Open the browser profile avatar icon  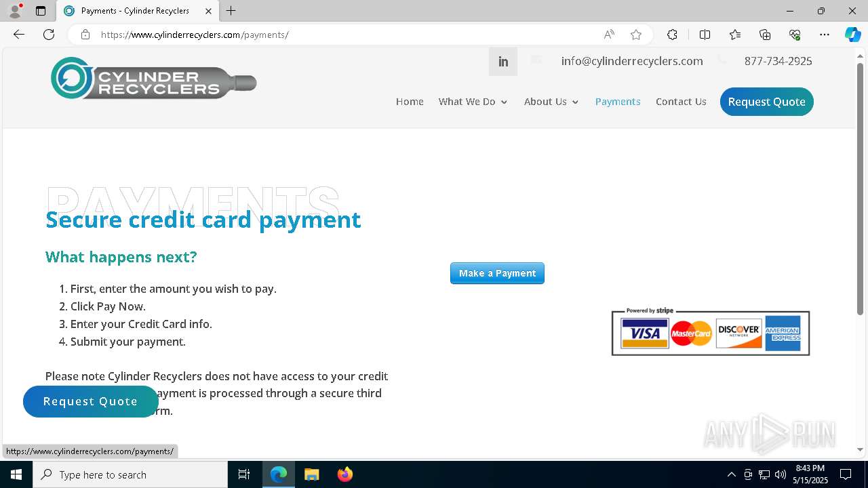[14, 11]
